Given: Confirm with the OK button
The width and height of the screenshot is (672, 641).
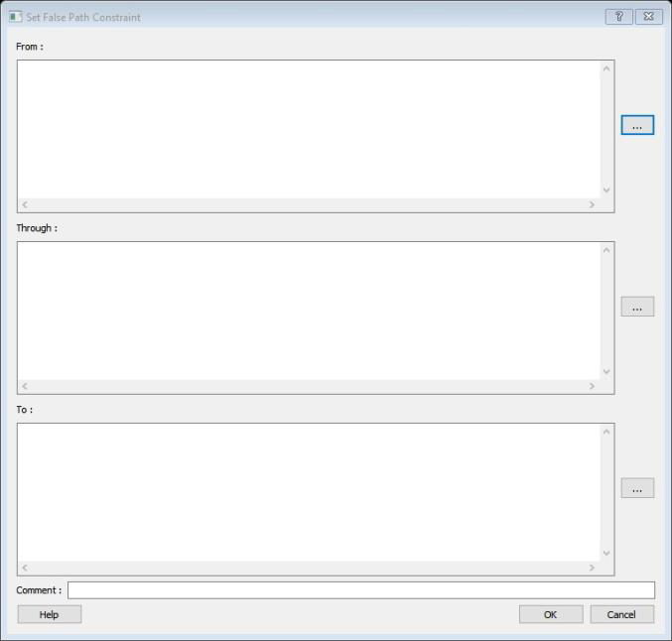Looking at the screenshot, I should point(551,614).
